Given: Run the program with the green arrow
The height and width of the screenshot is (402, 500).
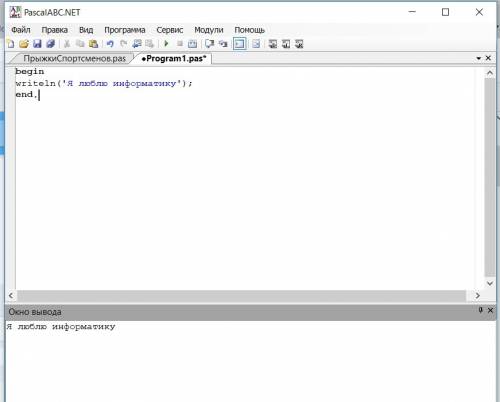Looking at the screenshot, I should pyautogui.click(x=166, y=44).
